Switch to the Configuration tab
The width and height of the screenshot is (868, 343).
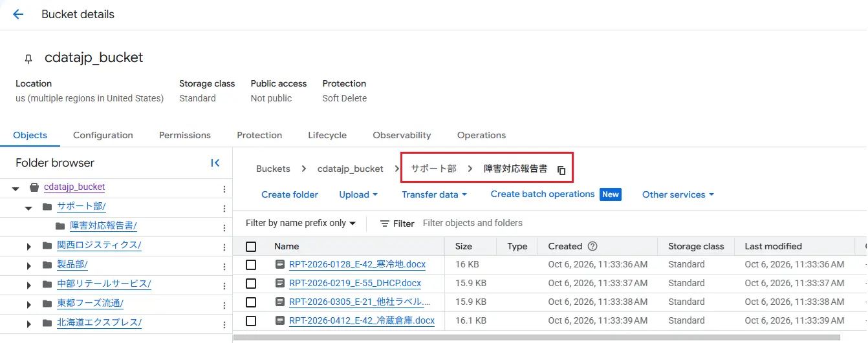(103, 135)
